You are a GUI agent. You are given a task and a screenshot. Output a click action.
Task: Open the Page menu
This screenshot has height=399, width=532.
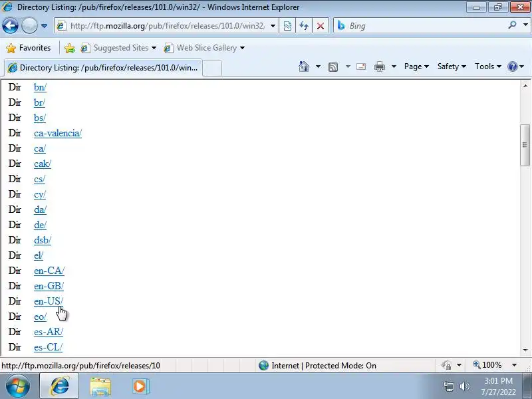416,66
